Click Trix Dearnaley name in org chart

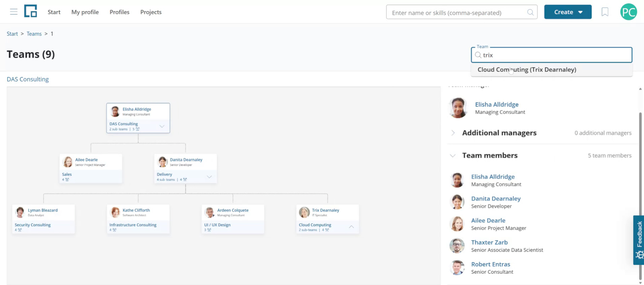click(x=325, y=210)
